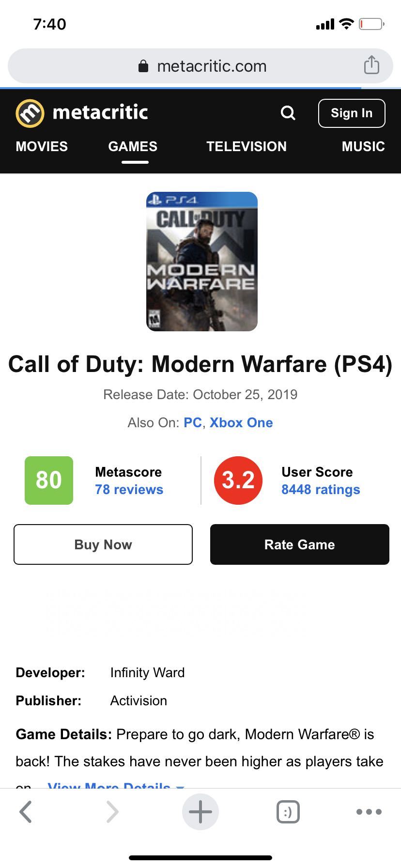Go back with browser back arrow
Screen dimensions: 401x868
(26, 811)
